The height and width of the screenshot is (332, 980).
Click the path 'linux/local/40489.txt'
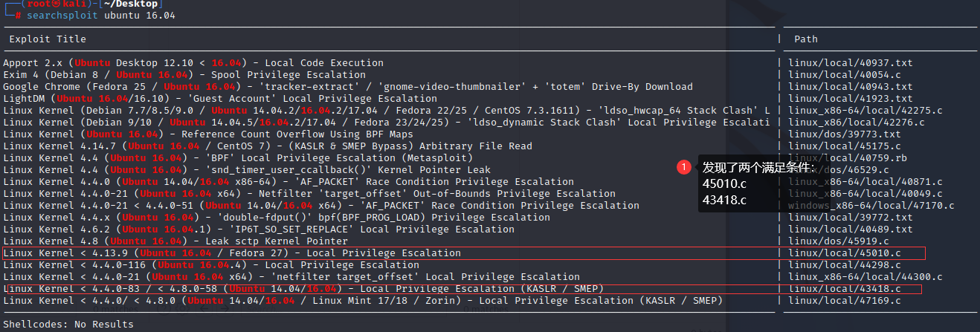tap(851, 230)
